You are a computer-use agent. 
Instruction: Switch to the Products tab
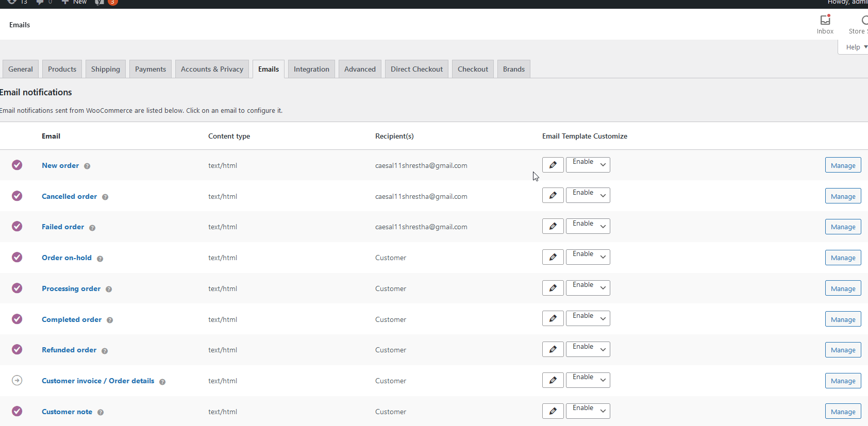pos(62,69)
